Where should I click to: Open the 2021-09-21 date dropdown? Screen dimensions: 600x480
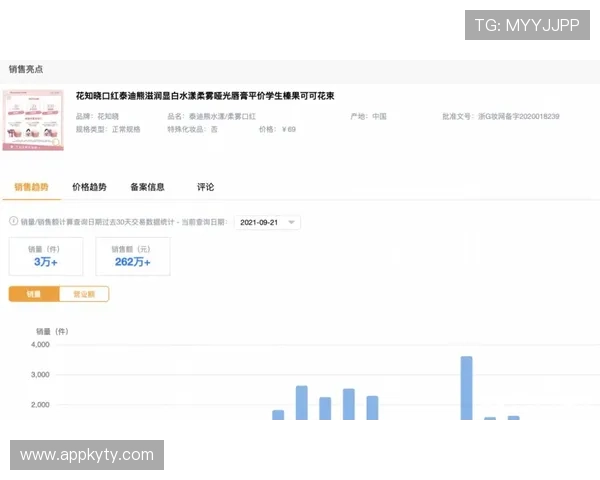267,222
